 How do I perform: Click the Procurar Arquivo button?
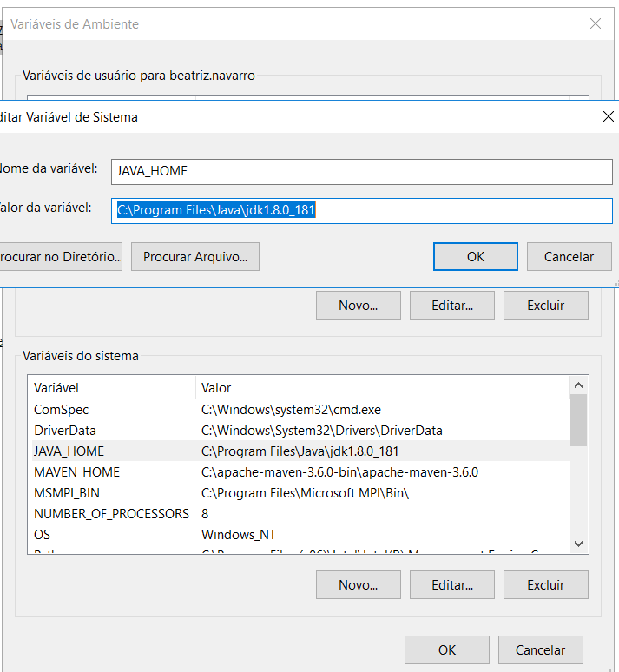click(x=195, y=257)
